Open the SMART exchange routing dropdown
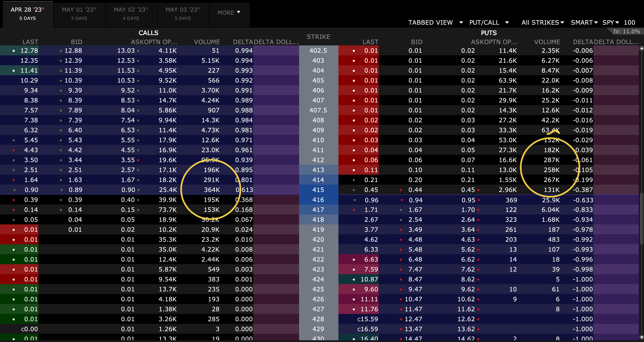 click(584, 22)
